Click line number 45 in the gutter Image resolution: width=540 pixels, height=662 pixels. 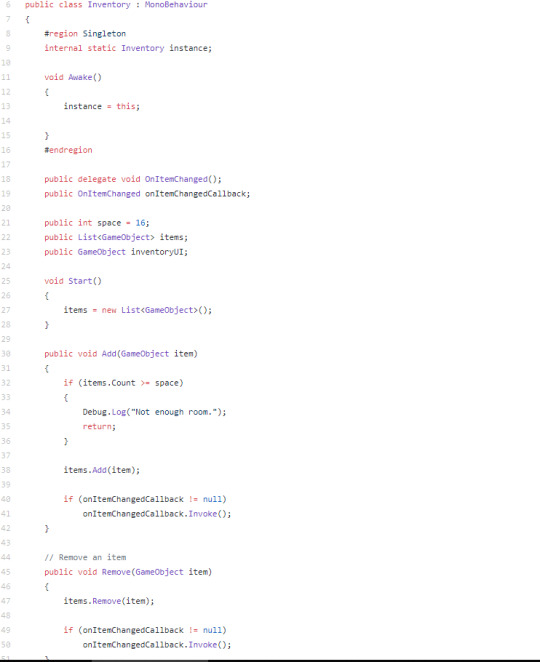coord(6,572)
